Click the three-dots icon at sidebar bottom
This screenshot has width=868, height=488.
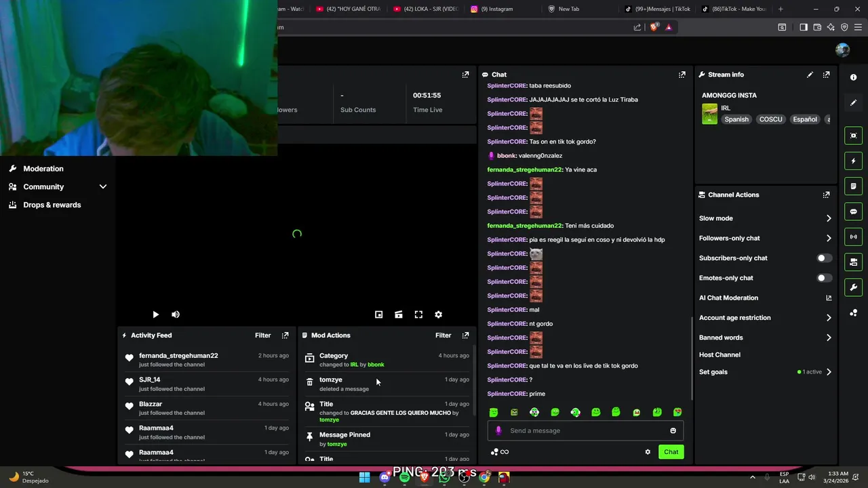coord(853,312)
